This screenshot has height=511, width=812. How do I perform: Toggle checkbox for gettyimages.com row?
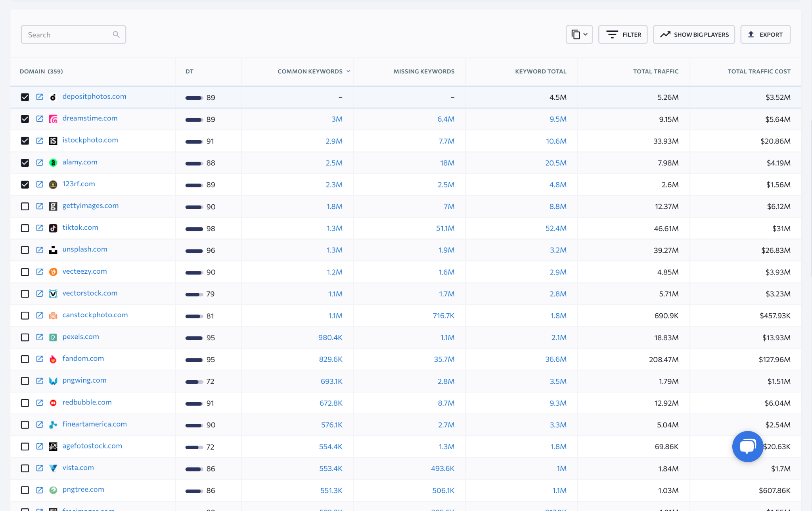point(25,206)
